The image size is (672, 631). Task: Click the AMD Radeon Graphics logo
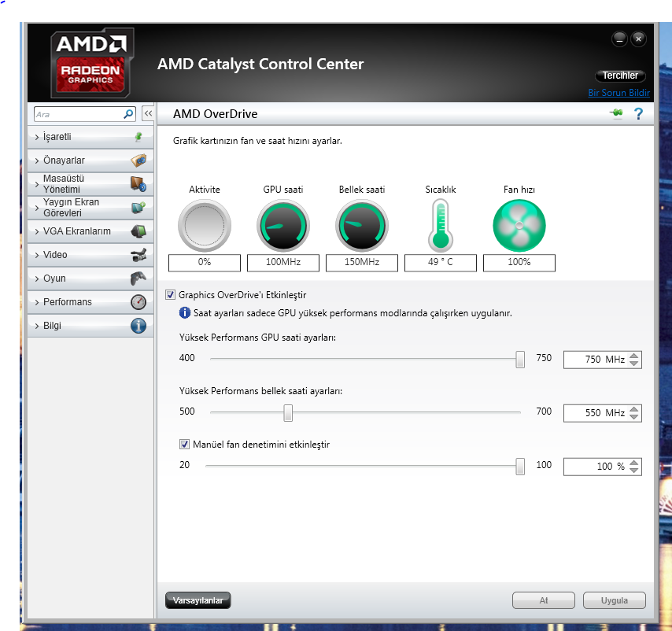(x=92, y=62)
